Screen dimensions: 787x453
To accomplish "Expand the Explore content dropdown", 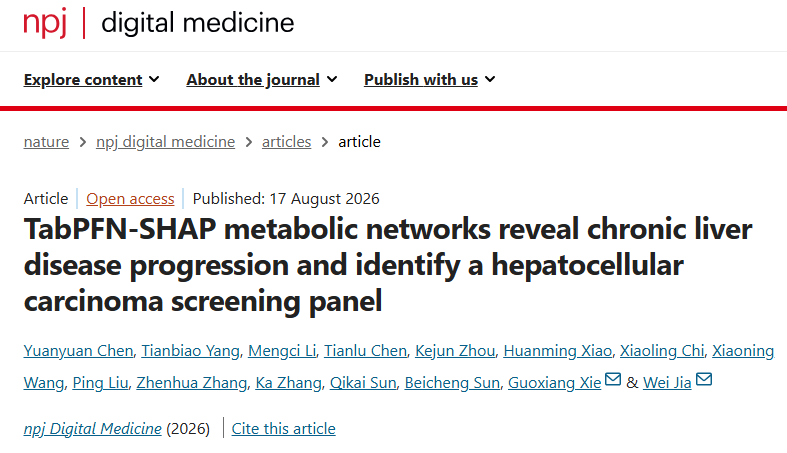I will pos(91,79).
